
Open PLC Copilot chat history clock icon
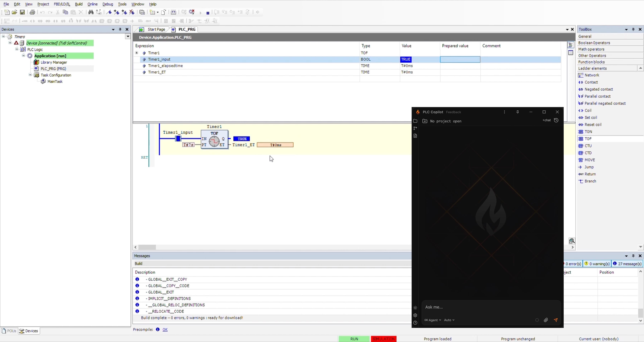coord(556,120)
